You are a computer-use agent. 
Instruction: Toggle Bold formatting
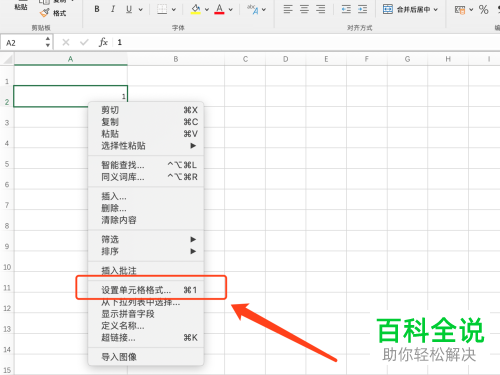(x=97, y=9)
